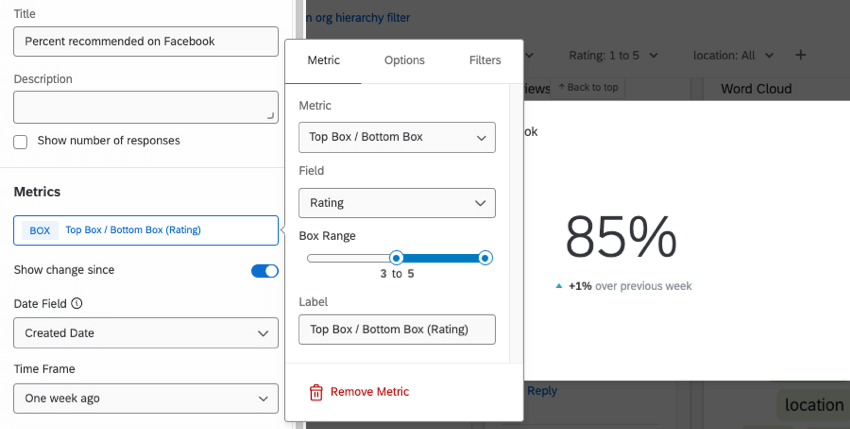Switch to the Options tab

[404, 60]
